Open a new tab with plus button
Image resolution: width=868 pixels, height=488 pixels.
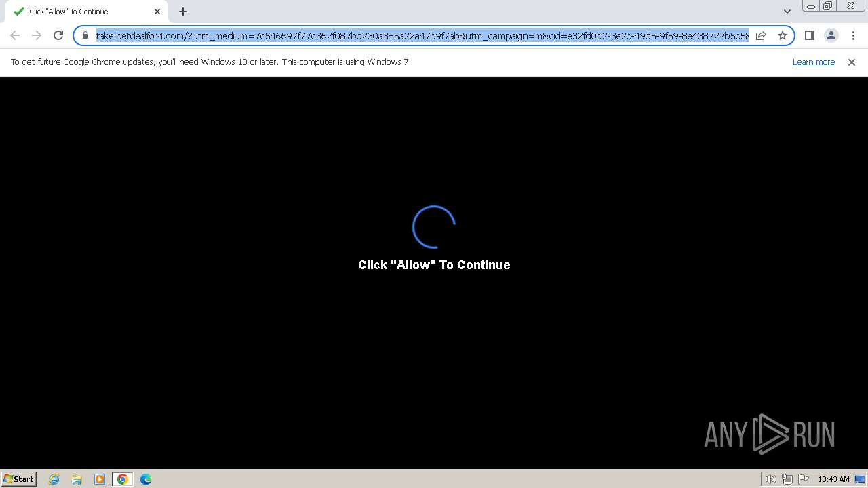183,12
